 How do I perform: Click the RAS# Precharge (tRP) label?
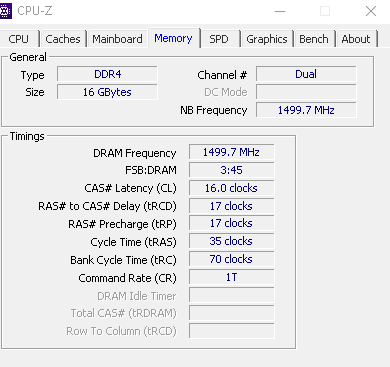point(122,224)
